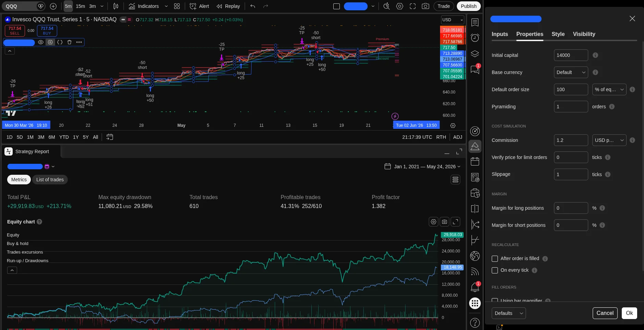Maximize the equity chart
This screenshot has width=644, height=330.
[x=455, y=222]
